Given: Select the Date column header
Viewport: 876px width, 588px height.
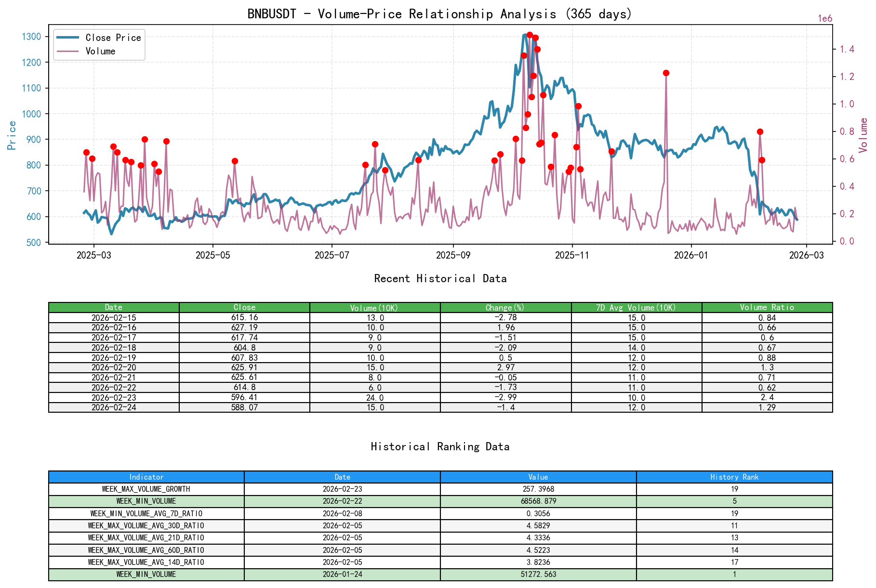Looking at the screenshot, I should click(113, 307).
